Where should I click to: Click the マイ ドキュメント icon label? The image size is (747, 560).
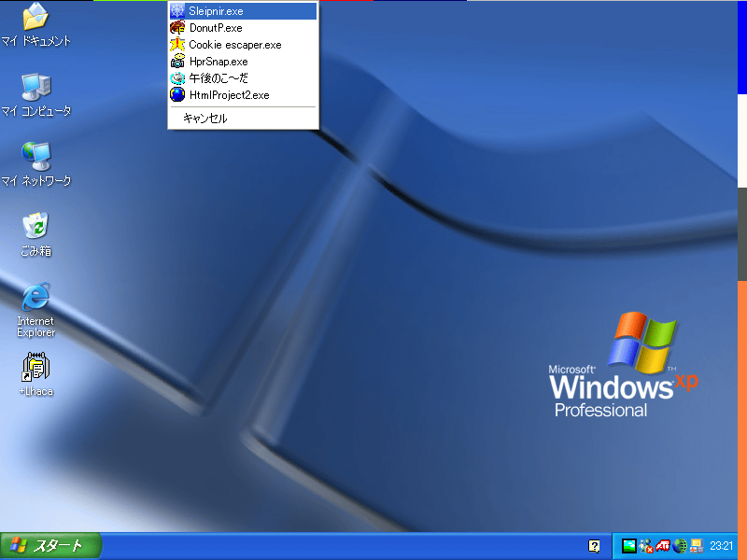click(36, 41)
